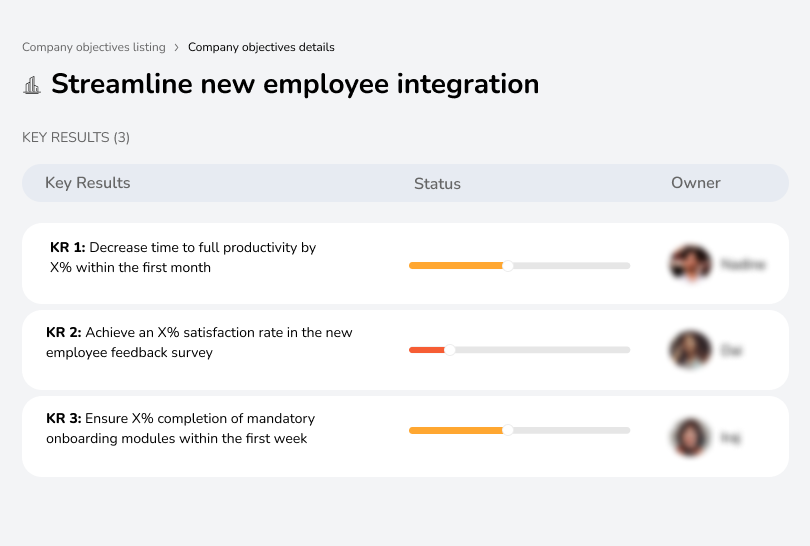Viewport: 810px width, 546px height.
Task: Click the Company objectives details breadcrumb
Action: click(x=261, y=47)
